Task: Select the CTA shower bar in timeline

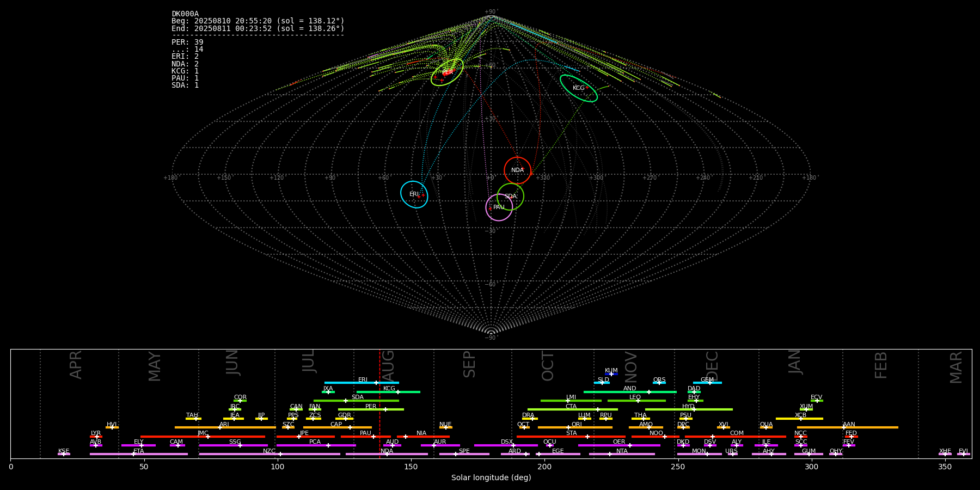Action: [573, 409]
